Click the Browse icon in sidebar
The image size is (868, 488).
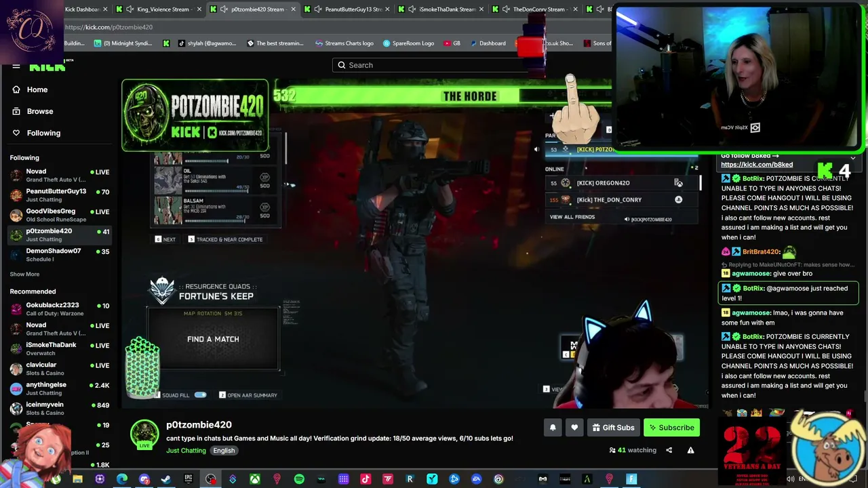[16, 111]
